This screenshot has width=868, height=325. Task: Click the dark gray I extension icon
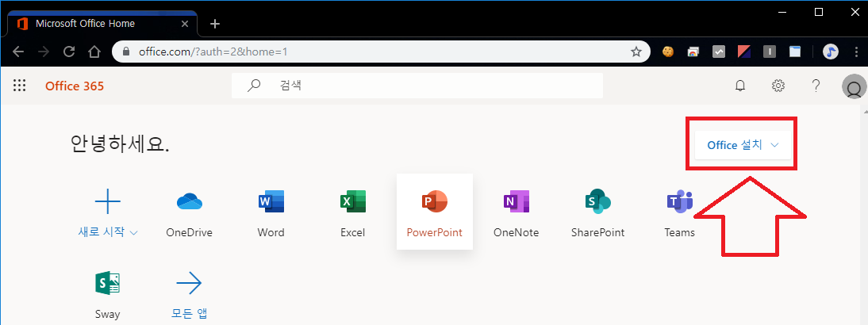pyautogui.click(x=770, y=52)
